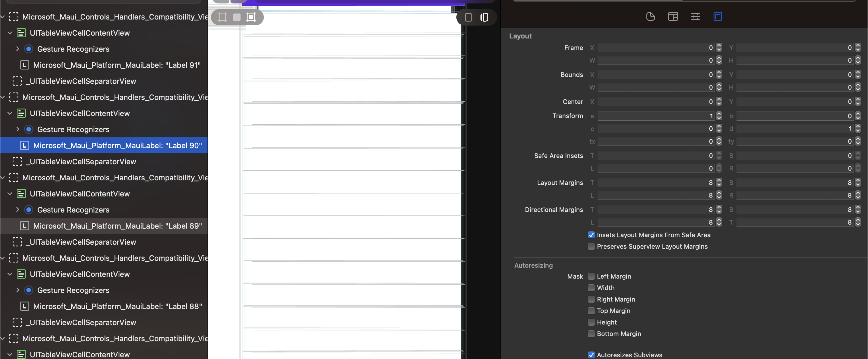Select MauiLabel "Label 88" in the hierarchy

[x=117, y=306]
